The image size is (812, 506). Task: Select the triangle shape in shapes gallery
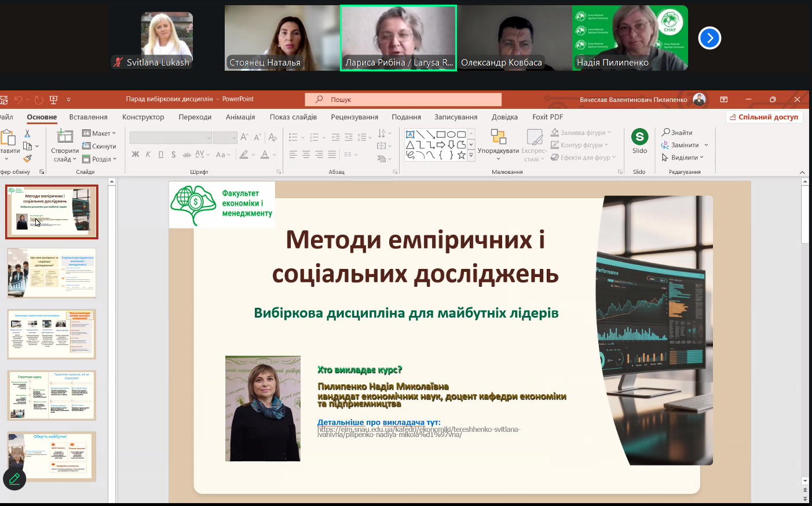410,145
